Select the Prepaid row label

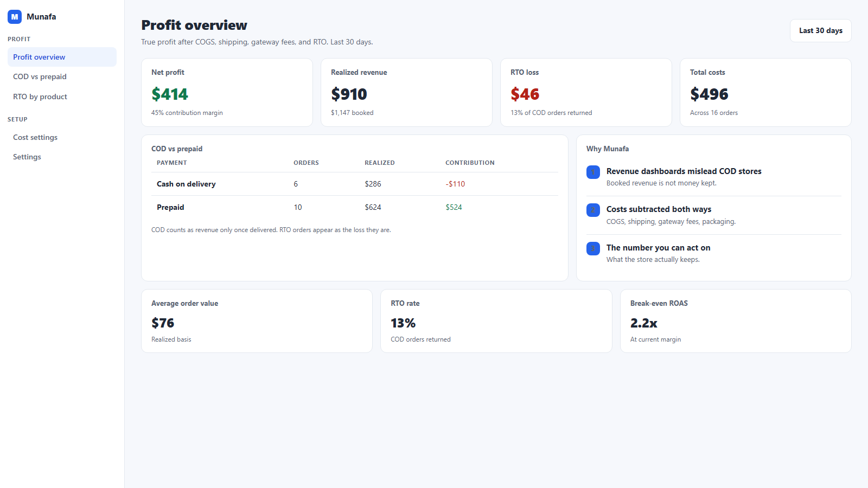click(x=170, y=207)
